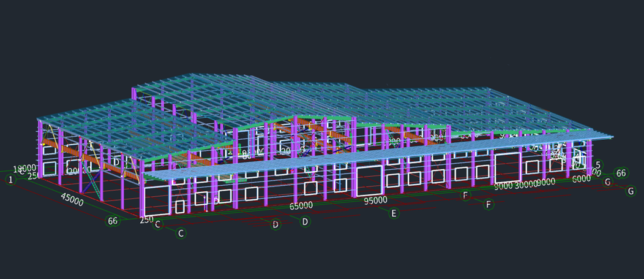Click the rightmost D grid bubble
Screen dimensions: 644x279
[304, 221]
